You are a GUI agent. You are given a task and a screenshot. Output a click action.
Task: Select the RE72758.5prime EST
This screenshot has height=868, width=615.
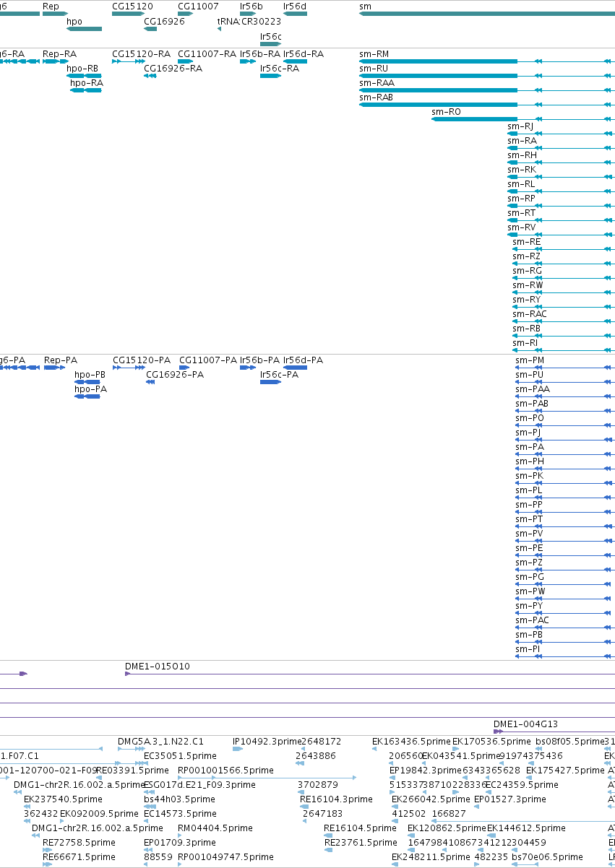pyautogui.click(x=46, y=850)
